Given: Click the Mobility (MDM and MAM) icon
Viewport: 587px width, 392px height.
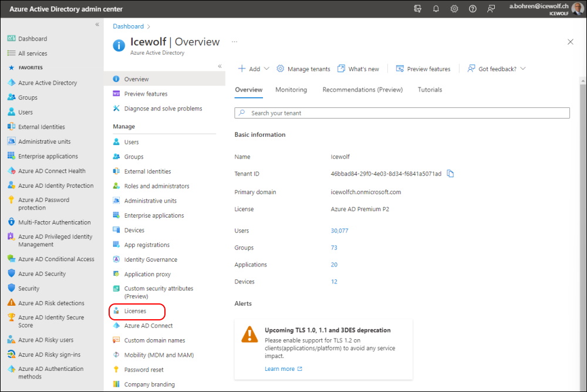Looking at the screenshot, I should tap(116, 355).
